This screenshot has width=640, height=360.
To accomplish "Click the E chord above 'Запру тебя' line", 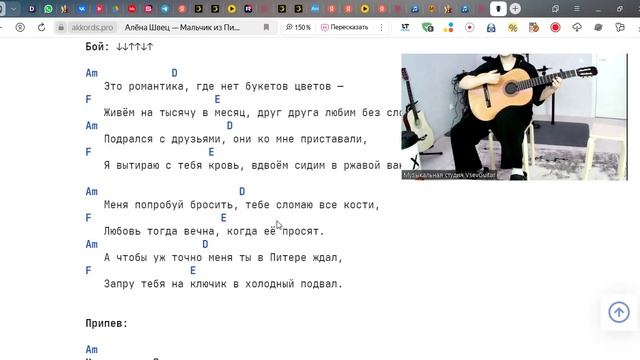I will (193, 271).
